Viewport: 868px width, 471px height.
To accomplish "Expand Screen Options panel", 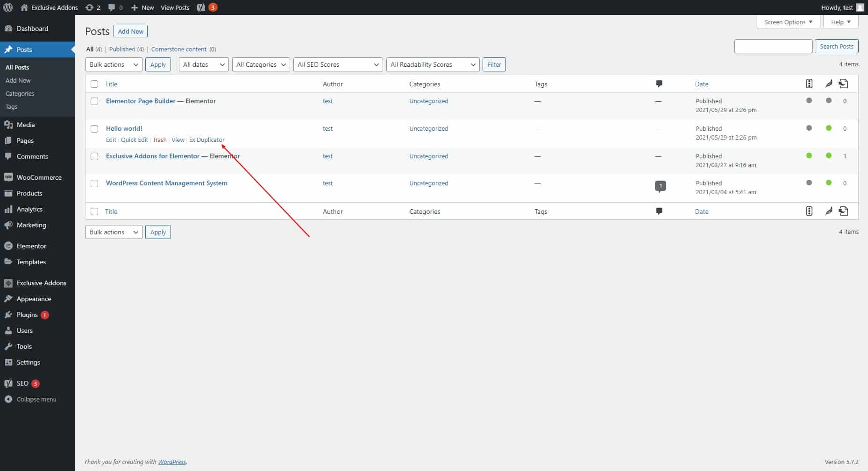I will click(x=789, y=22).
